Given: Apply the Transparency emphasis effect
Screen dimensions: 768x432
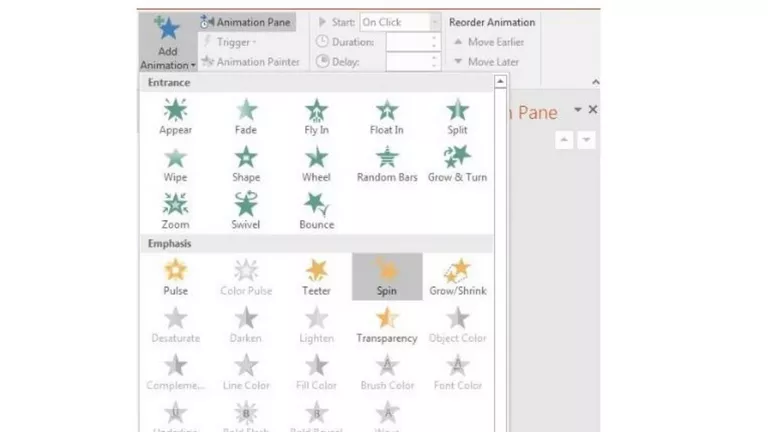Looking at the screenshot, I should click(387, 324).
